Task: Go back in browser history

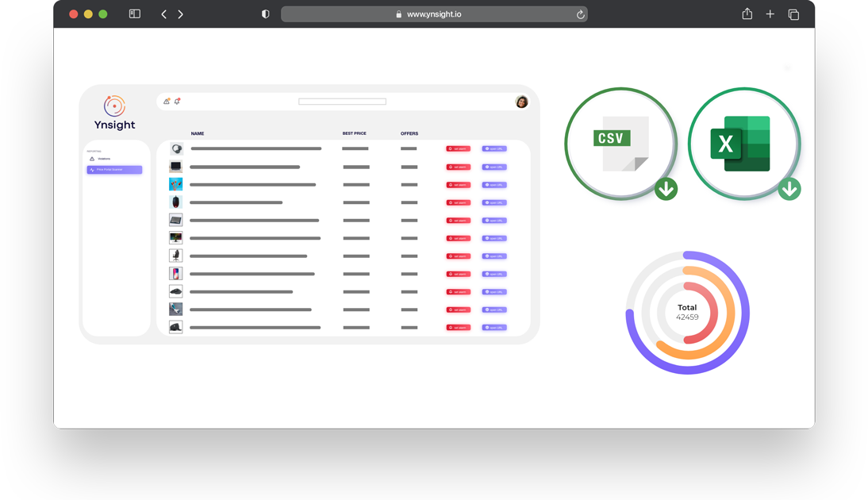Action: coord(164,14)
